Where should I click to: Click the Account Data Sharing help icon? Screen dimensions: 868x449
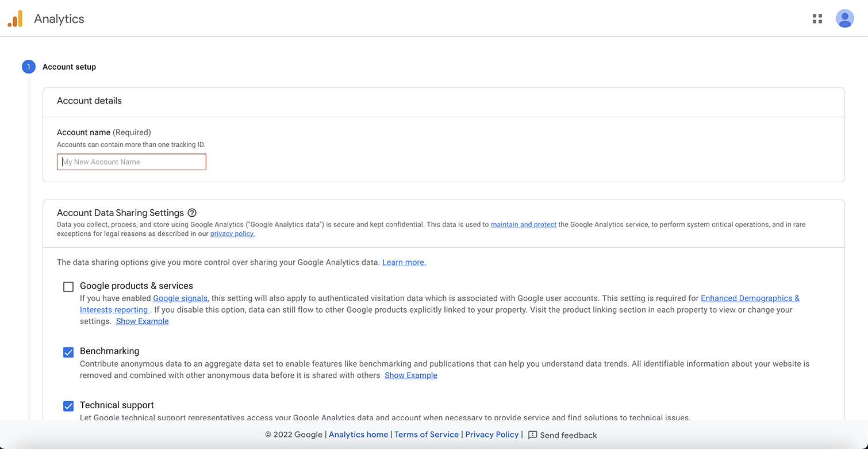pos(192,213)
